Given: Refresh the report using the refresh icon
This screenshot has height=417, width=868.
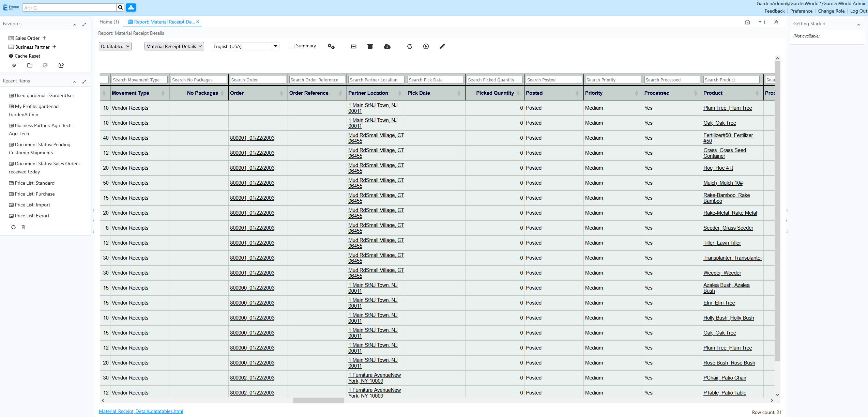Looking at the screenshot, I should point(410,46).
